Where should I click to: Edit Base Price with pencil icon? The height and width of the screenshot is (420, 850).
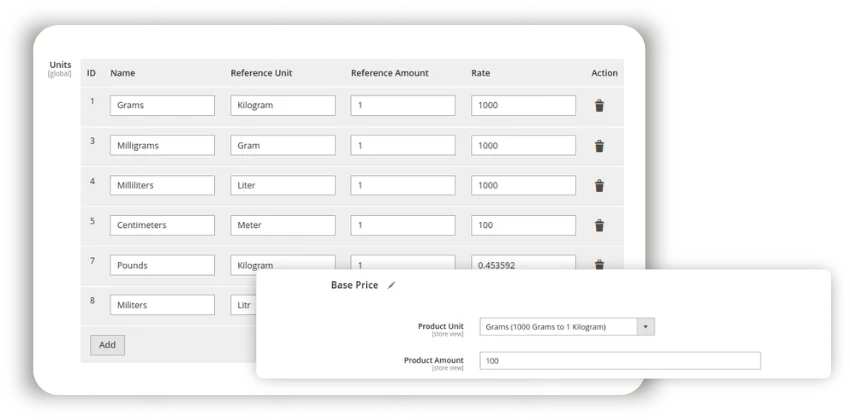391,285
